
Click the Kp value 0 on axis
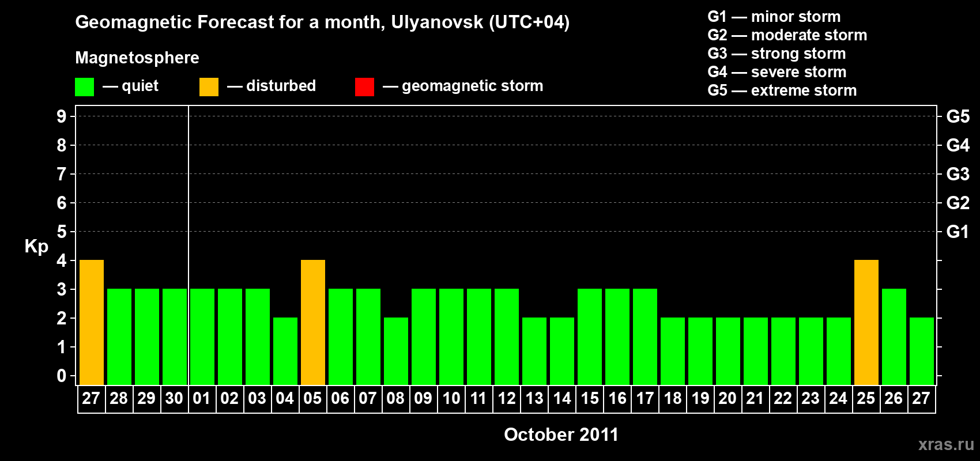click(62, 376)
